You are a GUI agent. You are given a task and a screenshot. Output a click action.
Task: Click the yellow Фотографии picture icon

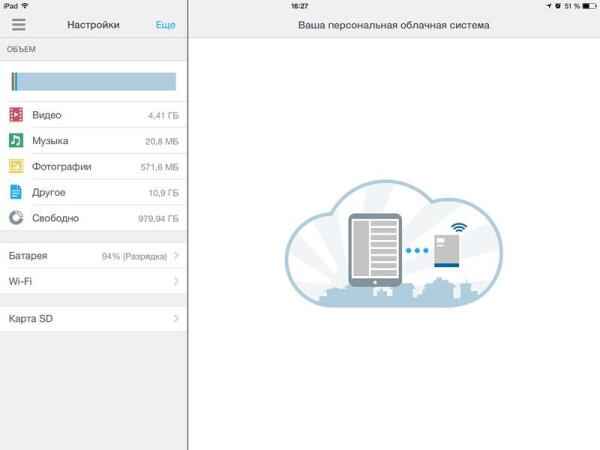tap(16, 167)
